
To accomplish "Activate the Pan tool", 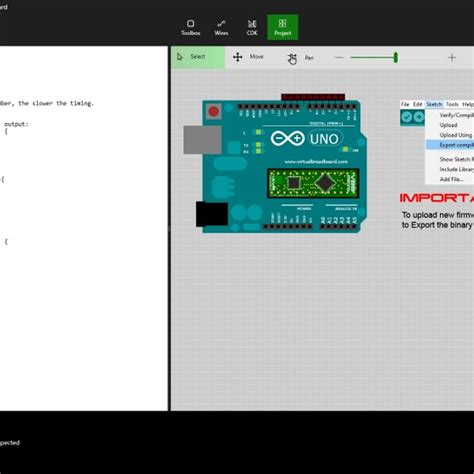I will [301, 58].
